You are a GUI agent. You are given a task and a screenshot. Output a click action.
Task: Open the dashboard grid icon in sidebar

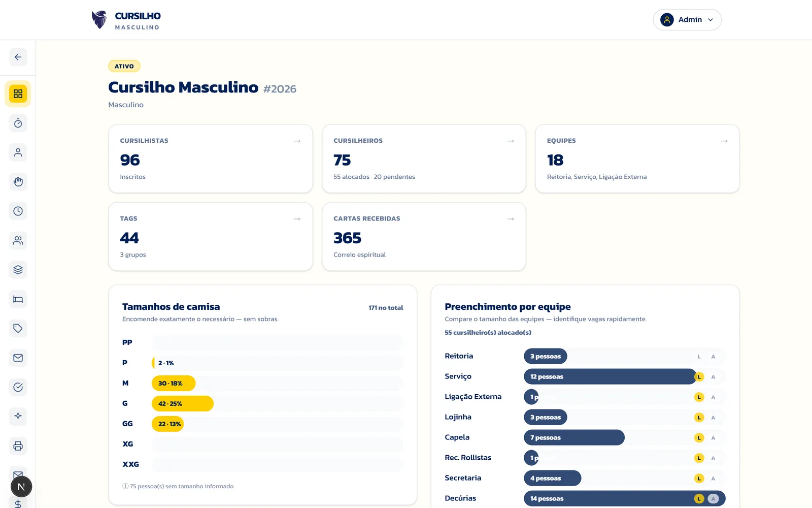coord(18,94)
